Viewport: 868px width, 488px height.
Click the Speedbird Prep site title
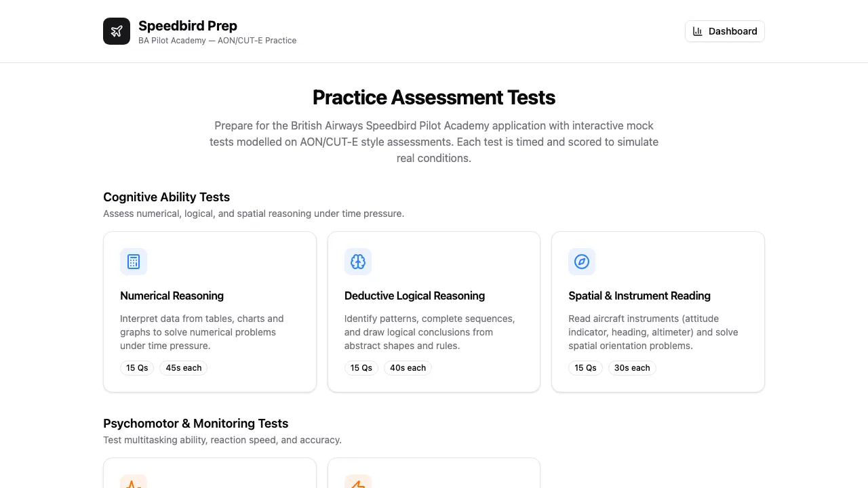(188, 26)
